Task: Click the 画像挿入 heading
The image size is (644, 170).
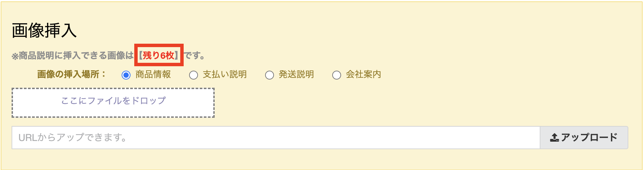Action: 44,30
